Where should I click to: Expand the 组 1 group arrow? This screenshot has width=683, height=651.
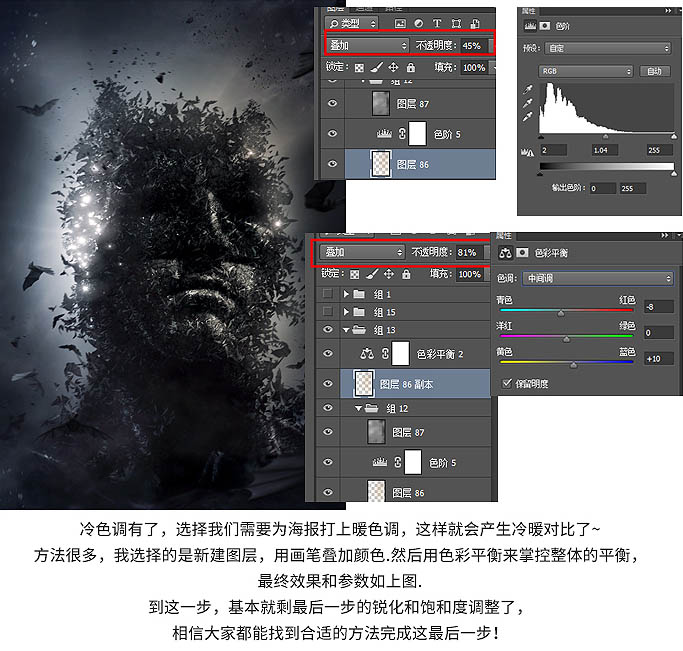point(346,294)
